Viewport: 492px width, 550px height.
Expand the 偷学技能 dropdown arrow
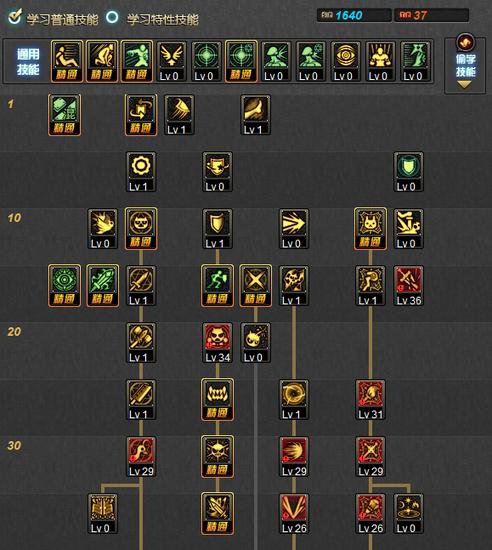(465, 85)
